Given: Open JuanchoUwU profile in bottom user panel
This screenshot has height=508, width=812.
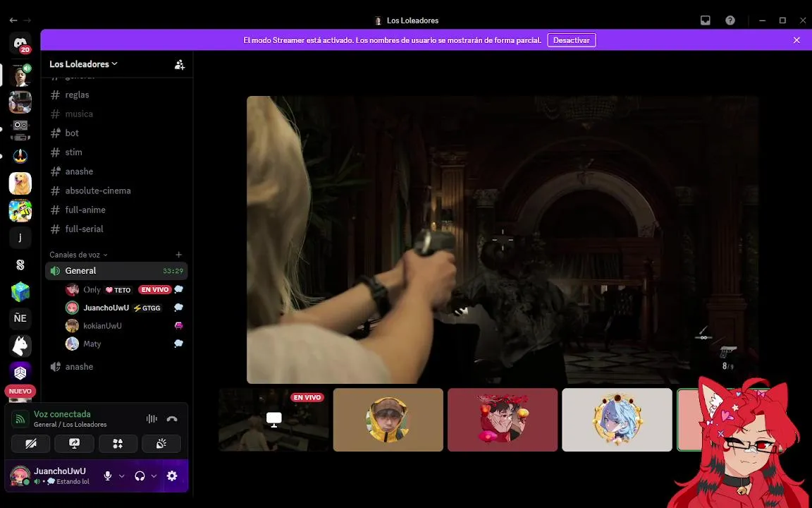Looking at the screenshot, I should point(51,476).
